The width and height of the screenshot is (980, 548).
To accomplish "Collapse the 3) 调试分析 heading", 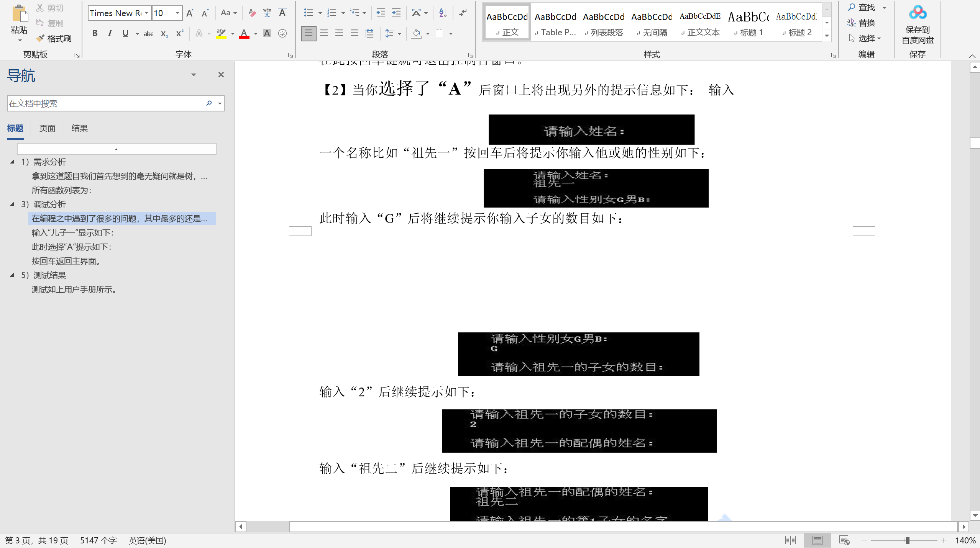I will click(x=12, y=204).
